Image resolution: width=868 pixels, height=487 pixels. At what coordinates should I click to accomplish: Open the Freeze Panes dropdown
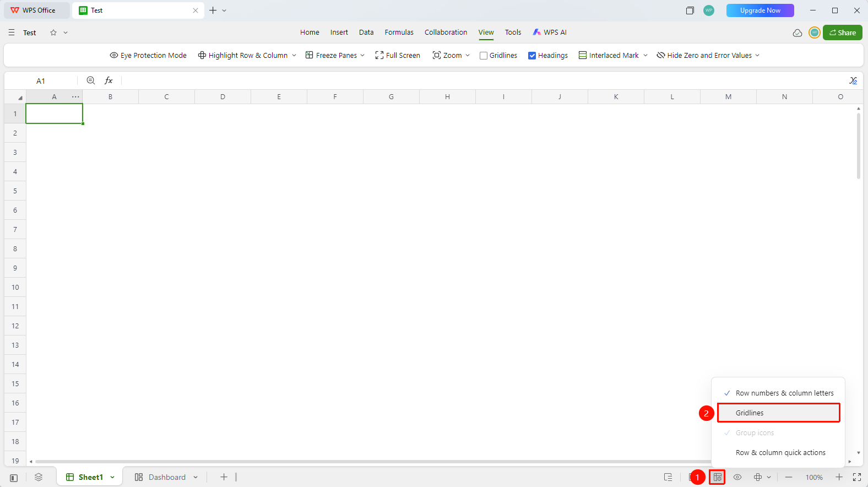point(335,56)
